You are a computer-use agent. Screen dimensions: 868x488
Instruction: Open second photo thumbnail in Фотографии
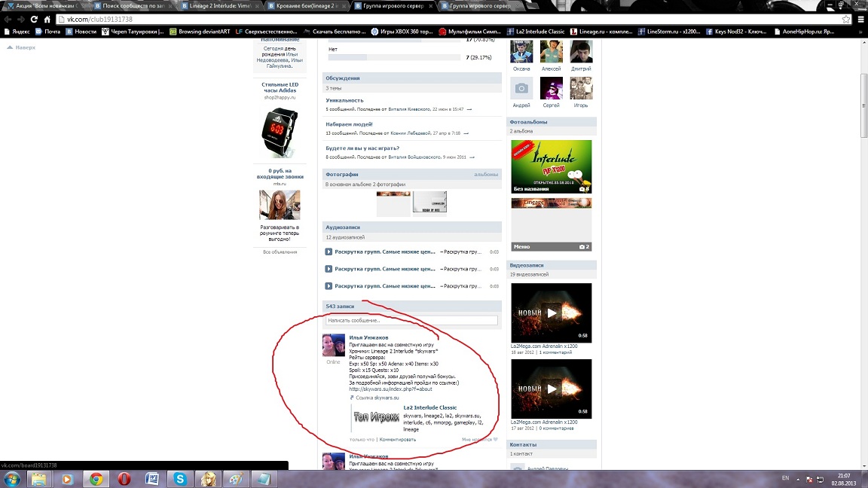pyautogui.click(x=429, y=202)
